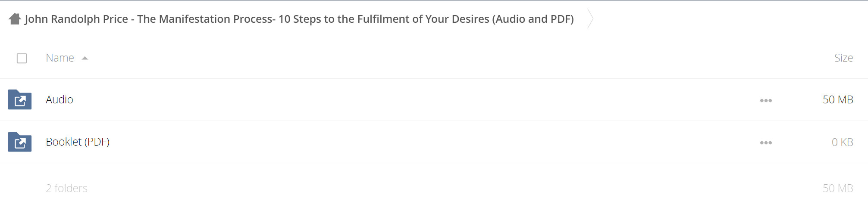Toggle the select-all files checkbox
868x208 pixels.
(22, 58)
